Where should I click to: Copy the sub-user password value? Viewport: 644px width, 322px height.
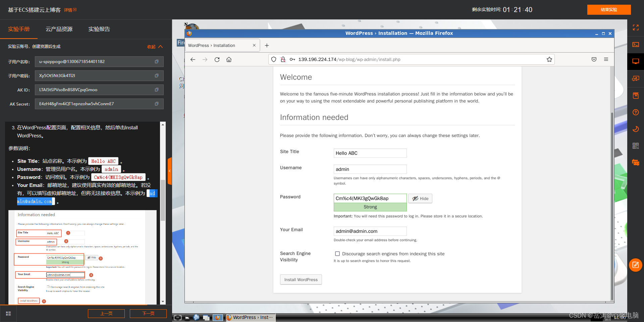(x=156, y=76)
